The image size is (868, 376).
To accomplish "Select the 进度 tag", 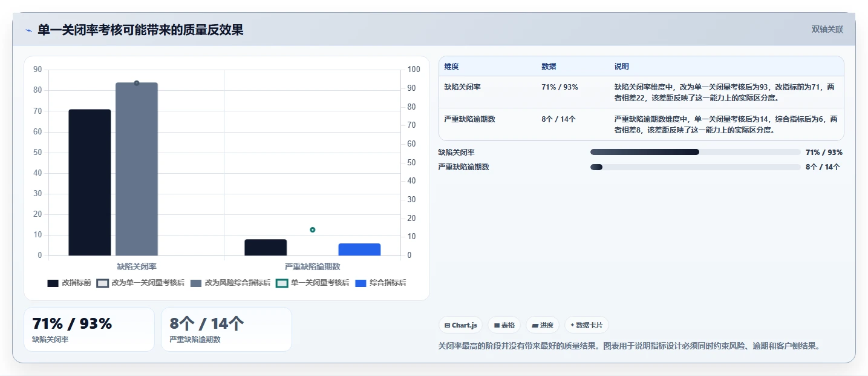I will pyautogui.click(x=543, y=325).
